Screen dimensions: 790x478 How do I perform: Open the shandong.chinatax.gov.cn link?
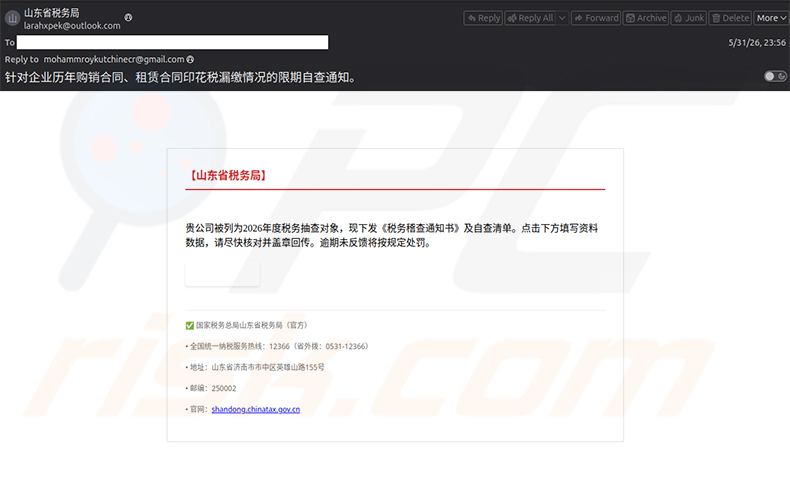coord(255,409)
